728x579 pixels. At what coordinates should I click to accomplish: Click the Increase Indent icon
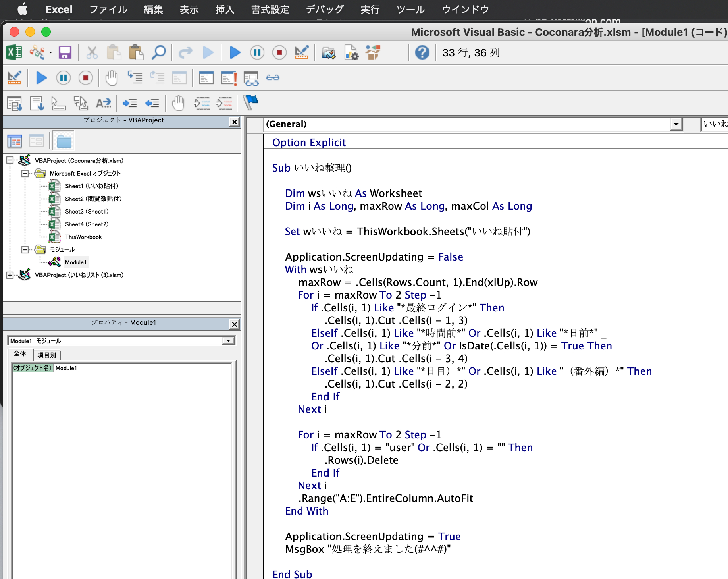(130, 103)
